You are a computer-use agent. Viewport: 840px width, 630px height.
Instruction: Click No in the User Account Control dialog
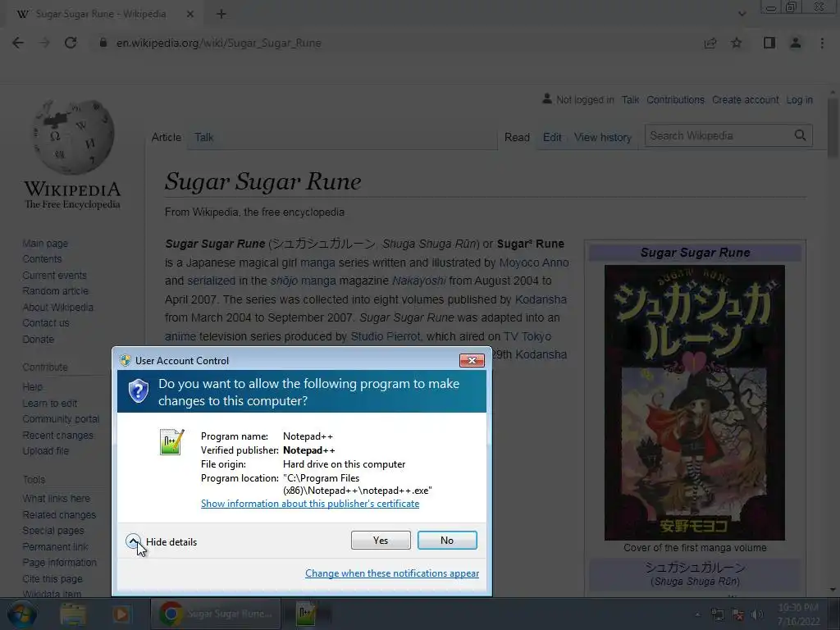click(447, 540)
